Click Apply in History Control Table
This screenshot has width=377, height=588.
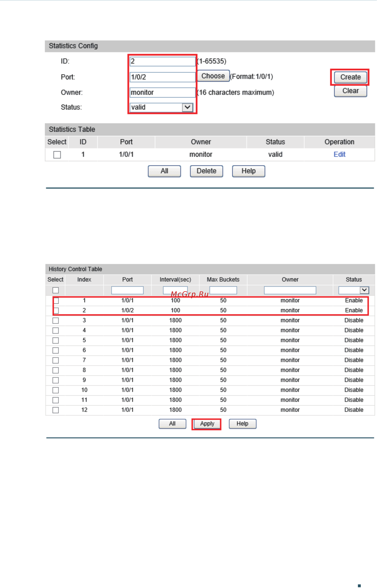point(207,424)
